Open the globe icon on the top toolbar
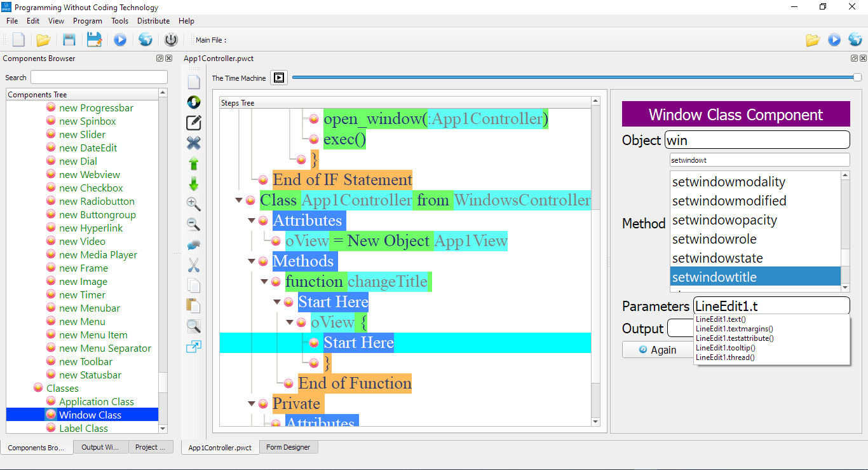 pyautogui.click(x=145, y=39)
